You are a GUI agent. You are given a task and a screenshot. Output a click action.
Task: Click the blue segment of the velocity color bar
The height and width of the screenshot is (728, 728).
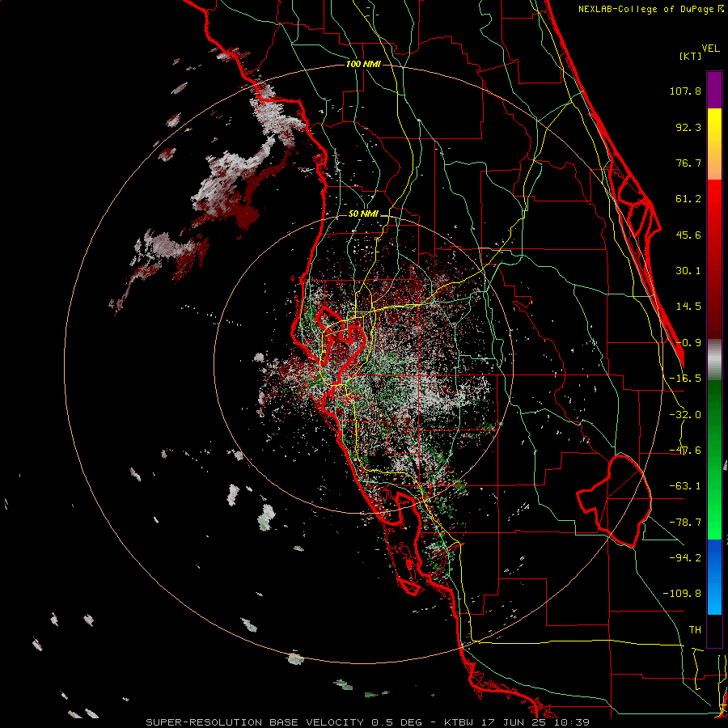[714, 577]
